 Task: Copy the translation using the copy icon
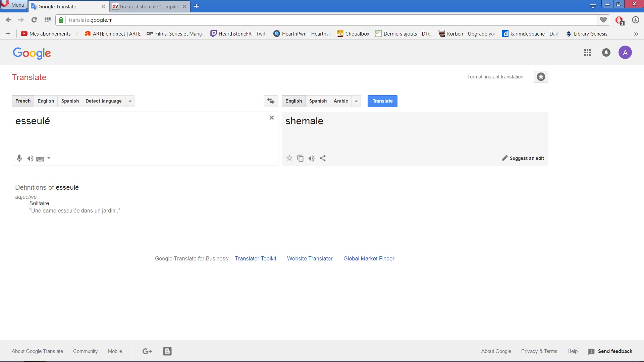click(x=301, y=158)
